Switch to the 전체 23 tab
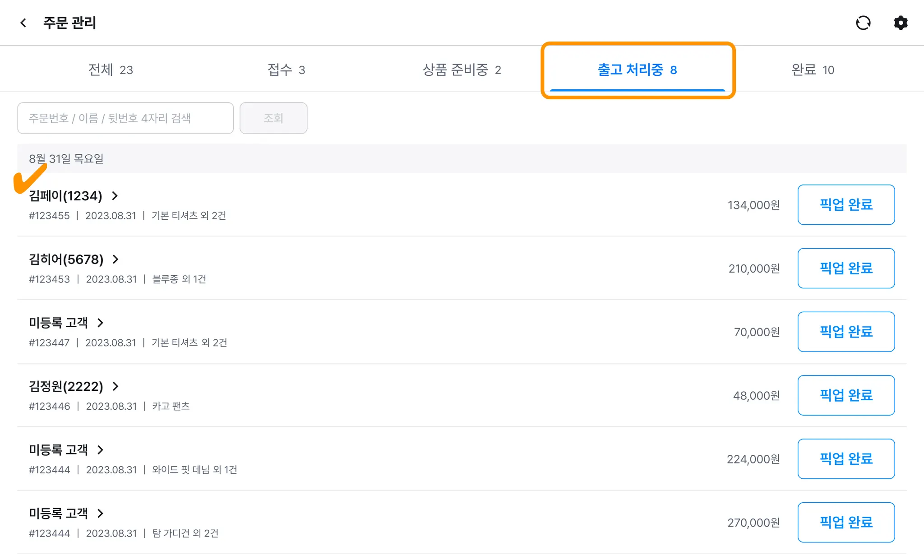Screen dimensions: 924x560 (x=111, y=70)
